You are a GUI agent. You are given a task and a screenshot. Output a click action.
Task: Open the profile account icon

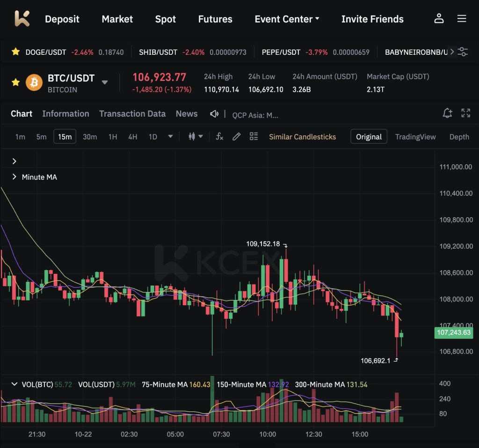tap(439, 19)
